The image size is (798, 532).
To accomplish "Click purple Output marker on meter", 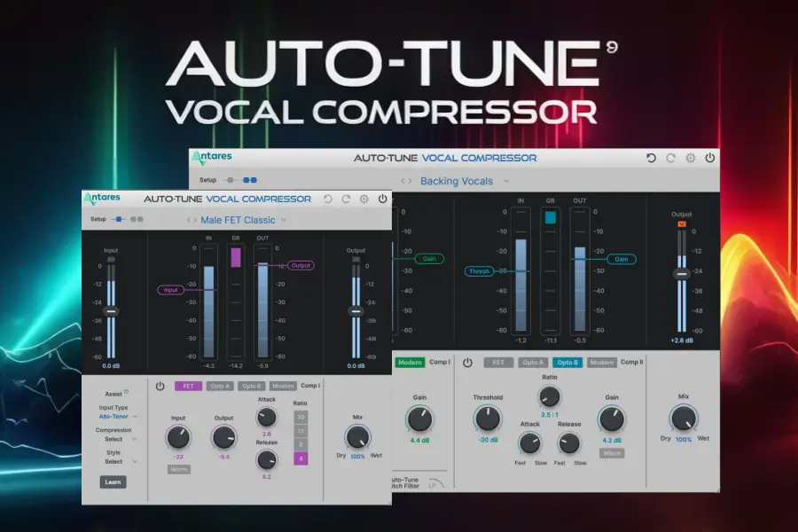I will (x=301, y=265).
